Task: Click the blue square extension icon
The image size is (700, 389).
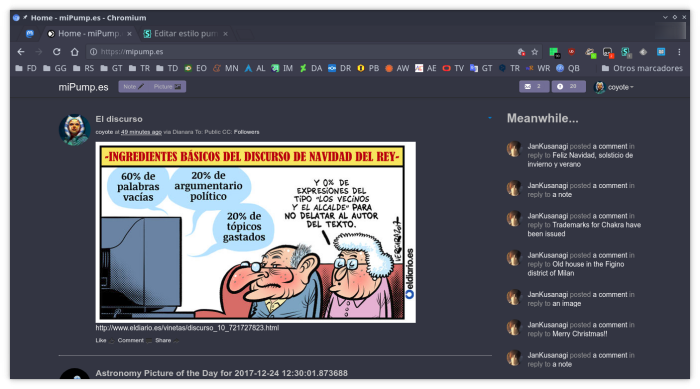Action: coord(661,52)
